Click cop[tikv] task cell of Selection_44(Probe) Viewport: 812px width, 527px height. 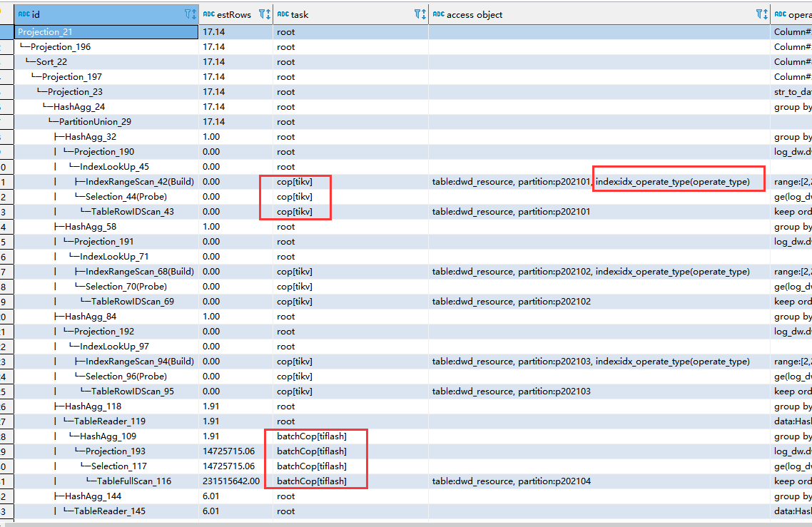295,197
